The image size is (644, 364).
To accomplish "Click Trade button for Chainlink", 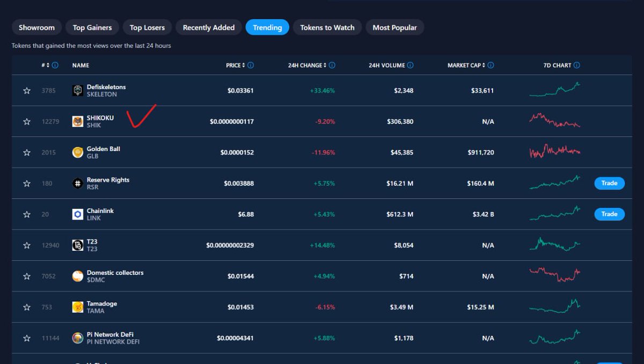I will tap(609, 214).
